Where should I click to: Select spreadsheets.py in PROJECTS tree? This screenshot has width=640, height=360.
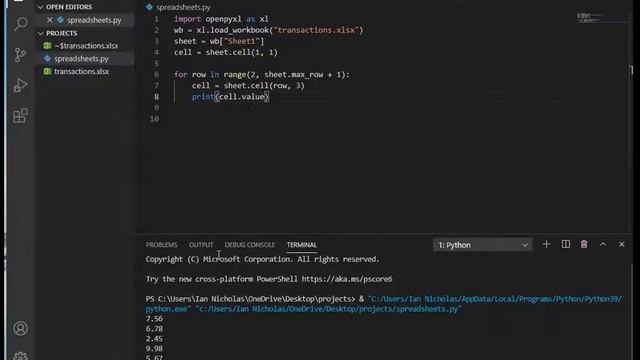pyautogui.click(x=81, y=59)
